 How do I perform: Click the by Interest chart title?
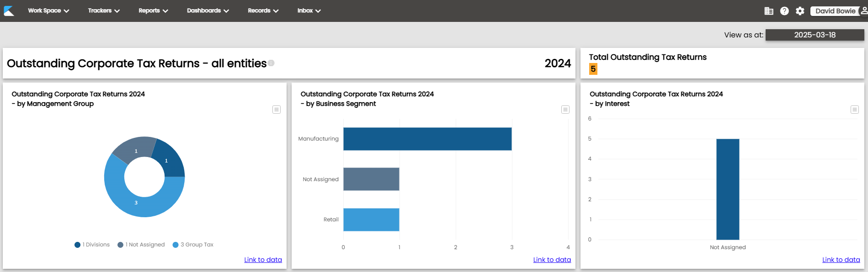click(x=656, y=99)
